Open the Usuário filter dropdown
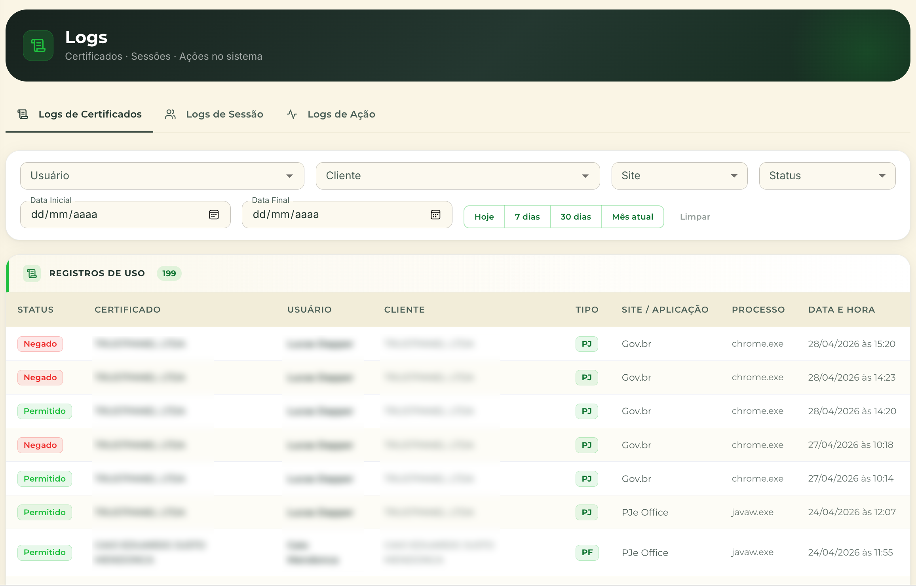Viewport: 916px width, 588px height. click(x=162, y=176)
